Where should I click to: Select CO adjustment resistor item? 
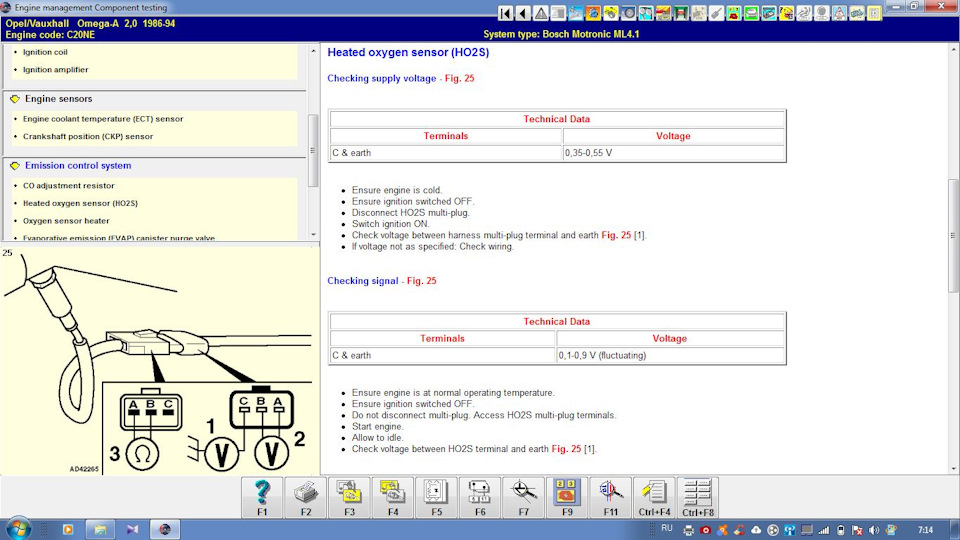69,186
